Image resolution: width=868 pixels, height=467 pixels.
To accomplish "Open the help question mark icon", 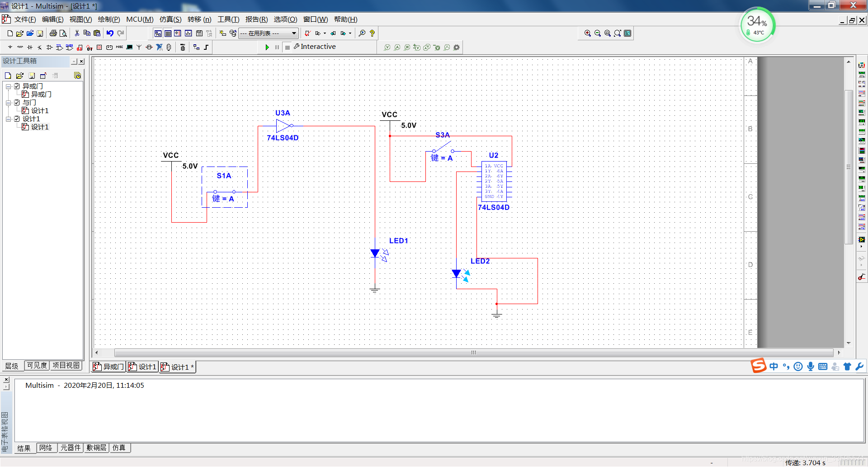I will click(x=372, y=33).
